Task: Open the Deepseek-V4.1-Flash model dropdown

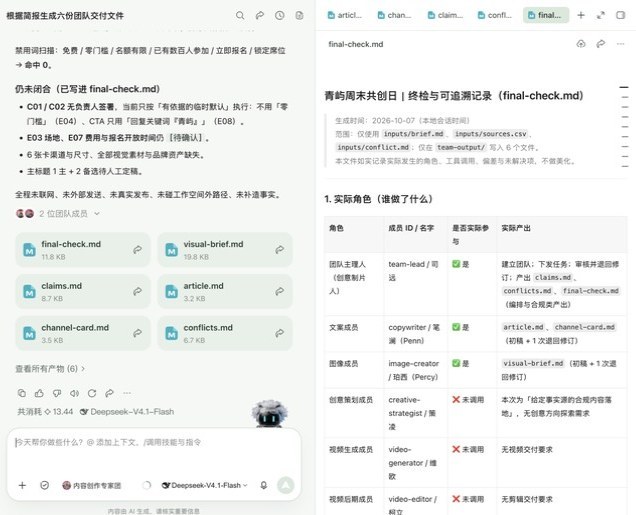Action: tap(204, 485)
